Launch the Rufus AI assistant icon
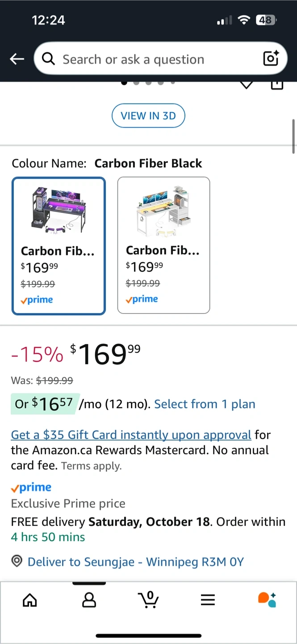Viewport: 297px width, 644px height. (267, 600)
